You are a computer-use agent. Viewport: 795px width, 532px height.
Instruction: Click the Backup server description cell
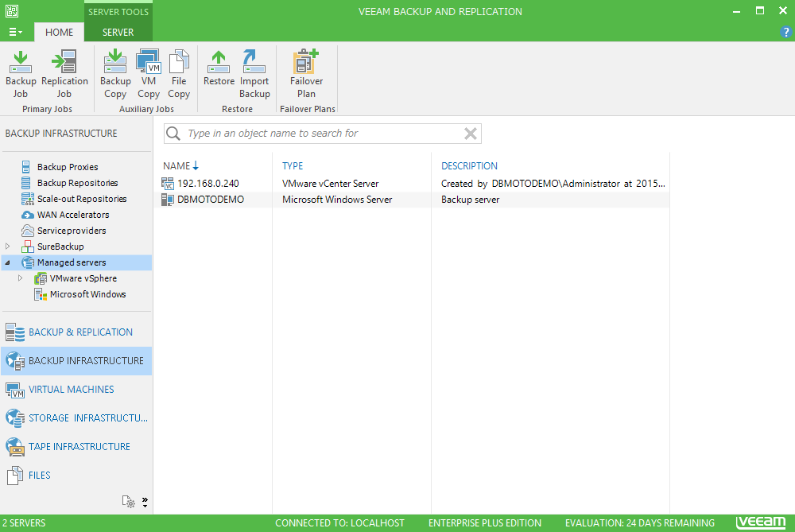pos(470,200)
